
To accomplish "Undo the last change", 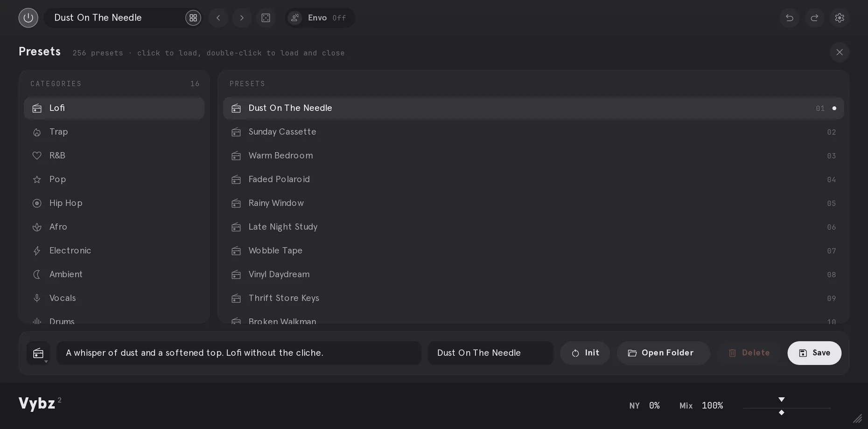I will [x=790, y=18].
